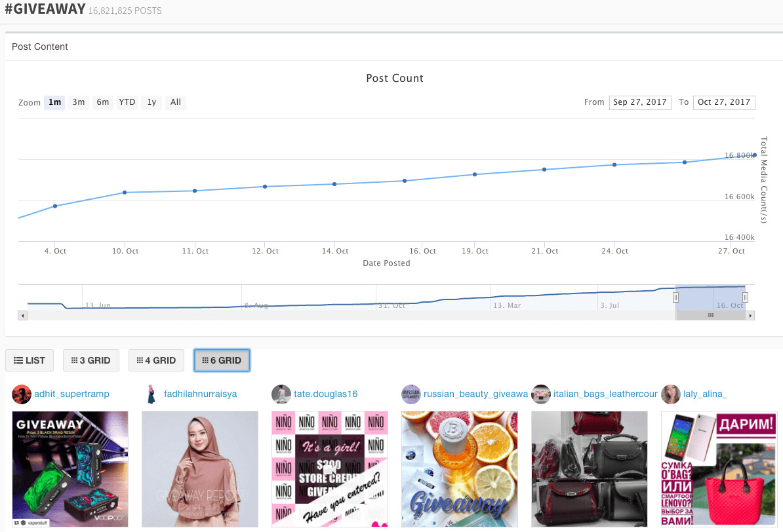The width and height of the screenshot is (783, 532).
Task: Click right scroll arrow on chart navigator
Action: 751,316
